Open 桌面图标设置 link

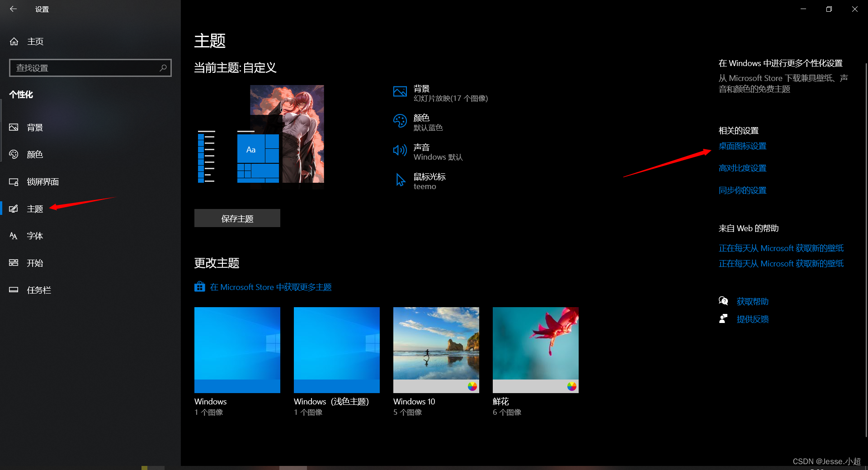pyautogui.click(x=742, y=146)
